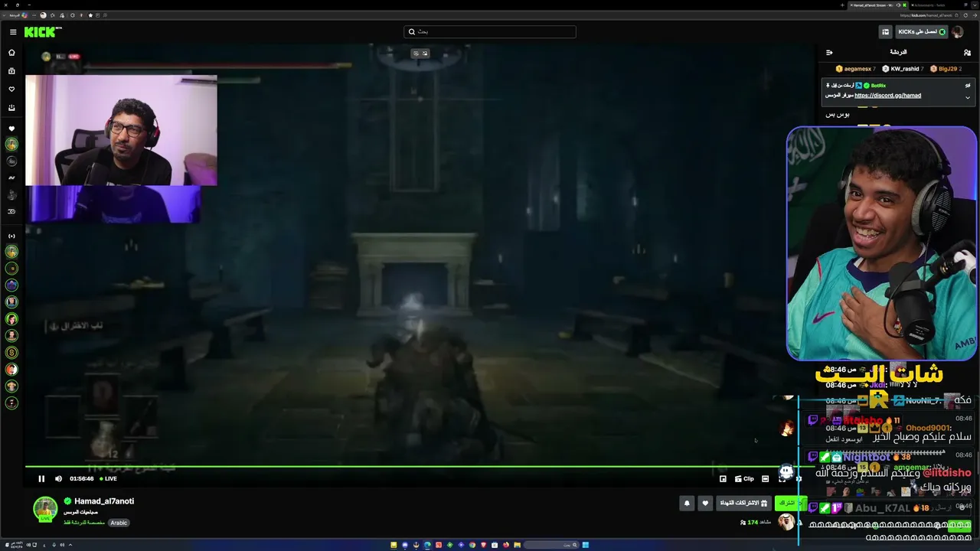
Task: Open the user profile avatar menu
Action: [957, 32]
